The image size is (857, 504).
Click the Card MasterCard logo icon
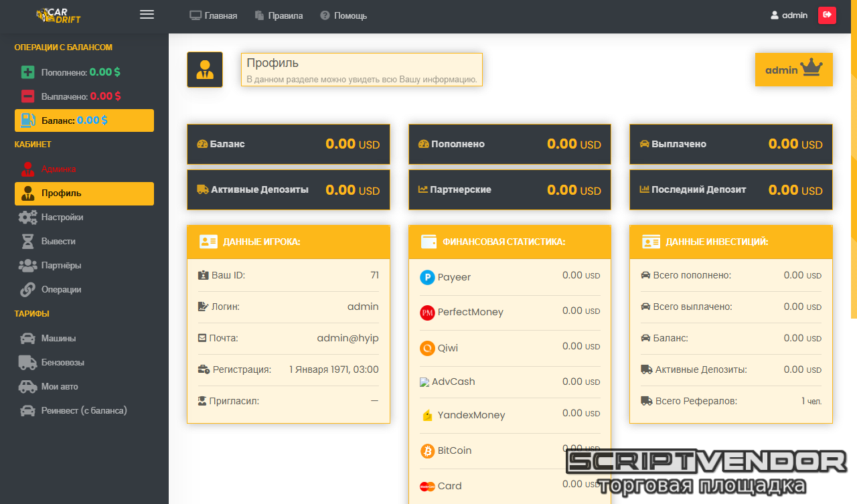pyautogui.click(x=427, y=487)
